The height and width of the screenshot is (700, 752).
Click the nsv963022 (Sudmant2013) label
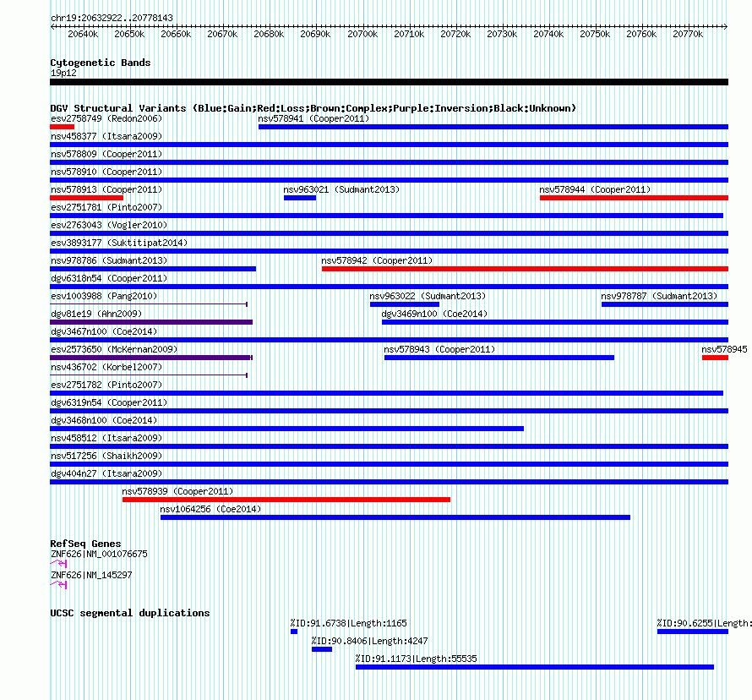428,296
